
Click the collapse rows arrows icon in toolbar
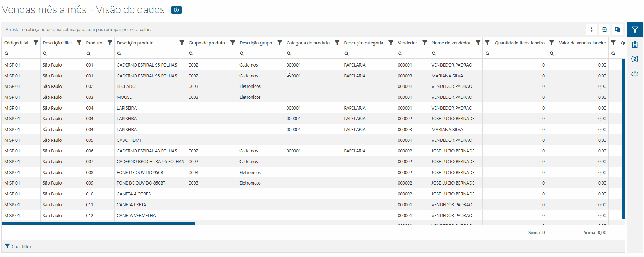coord(592,30)
